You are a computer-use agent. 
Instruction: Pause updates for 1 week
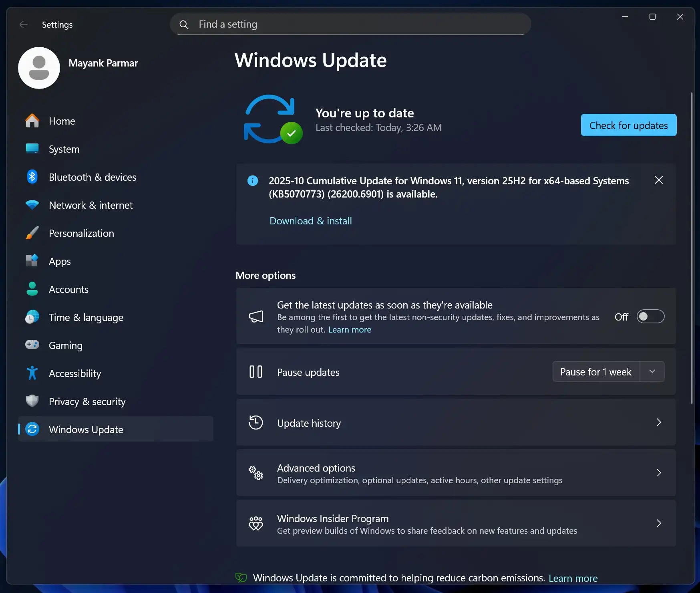point(595,372)
